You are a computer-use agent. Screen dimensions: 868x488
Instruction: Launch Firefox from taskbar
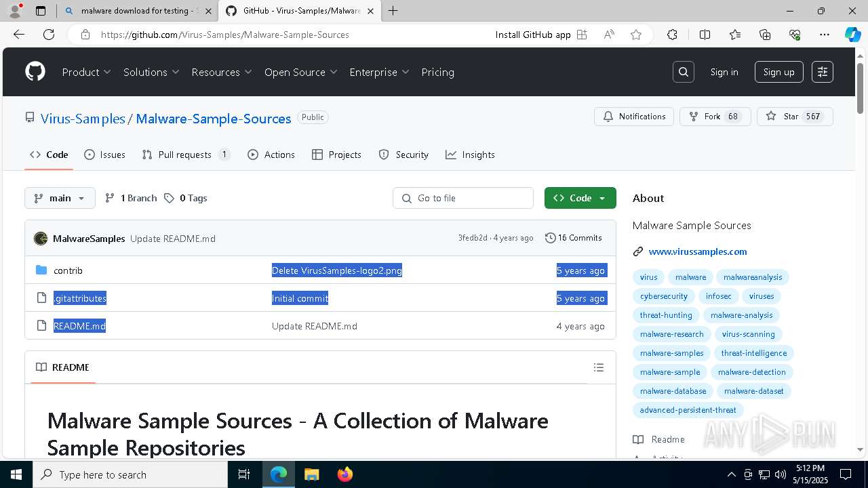344,474
